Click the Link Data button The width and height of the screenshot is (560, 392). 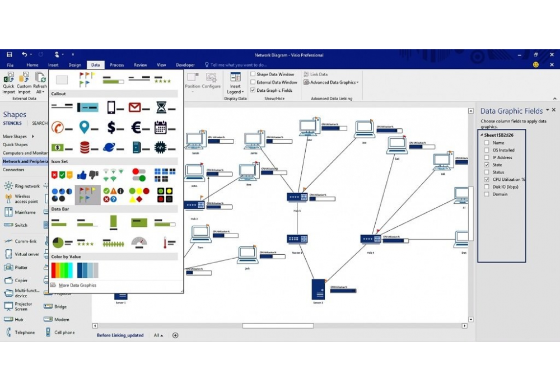click(316, 74)
